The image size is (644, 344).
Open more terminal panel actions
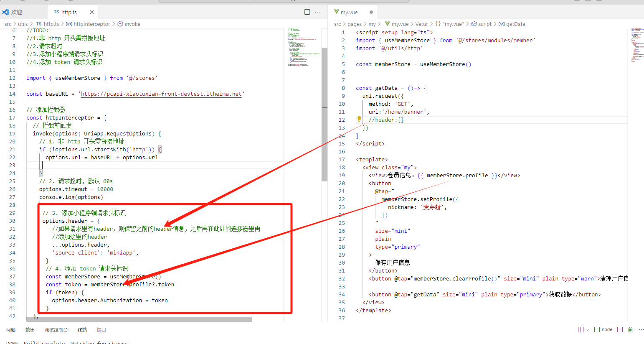[x=641, y=330]
